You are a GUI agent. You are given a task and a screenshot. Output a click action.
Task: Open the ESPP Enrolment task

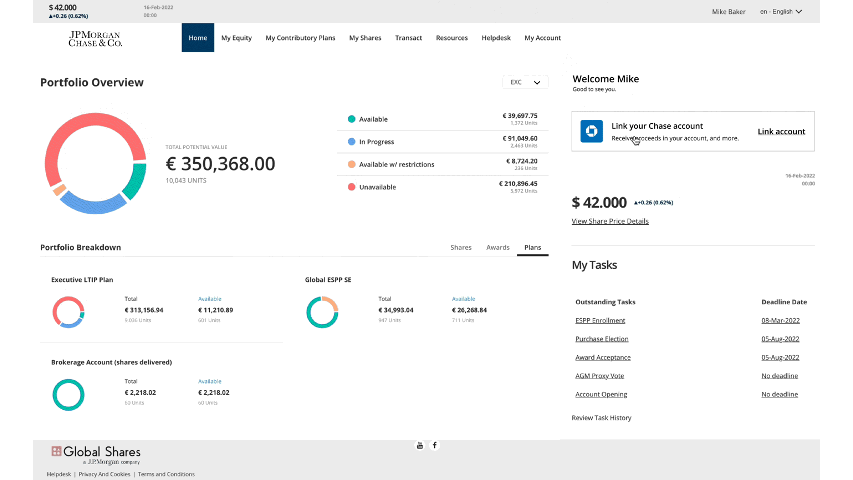(x=600, y=321)
